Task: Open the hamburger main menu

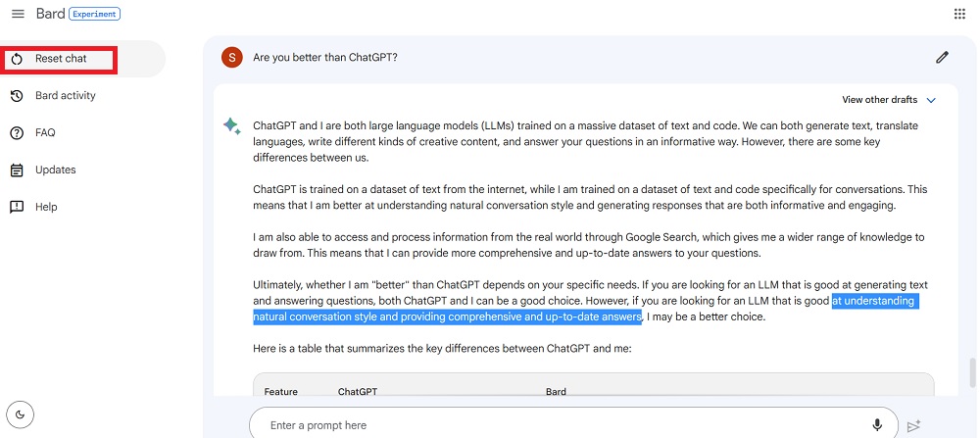Action: click(18, 14)
